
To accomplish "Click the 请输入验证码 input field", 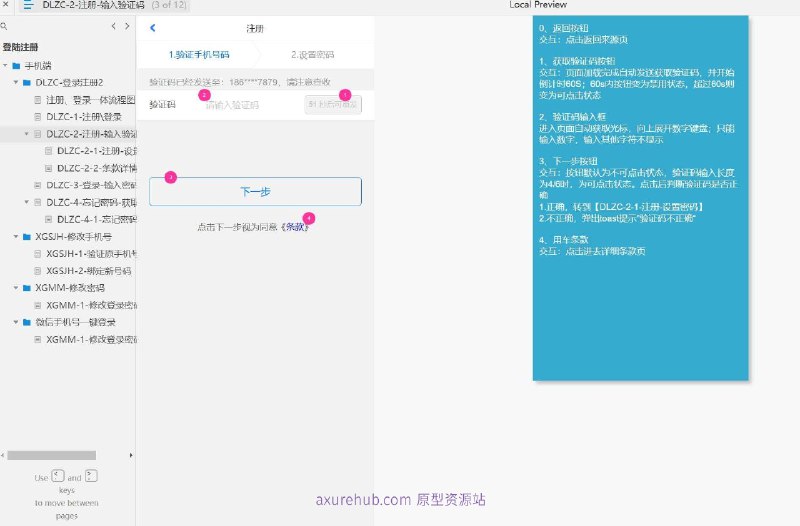I will click(x=232, y=105).
